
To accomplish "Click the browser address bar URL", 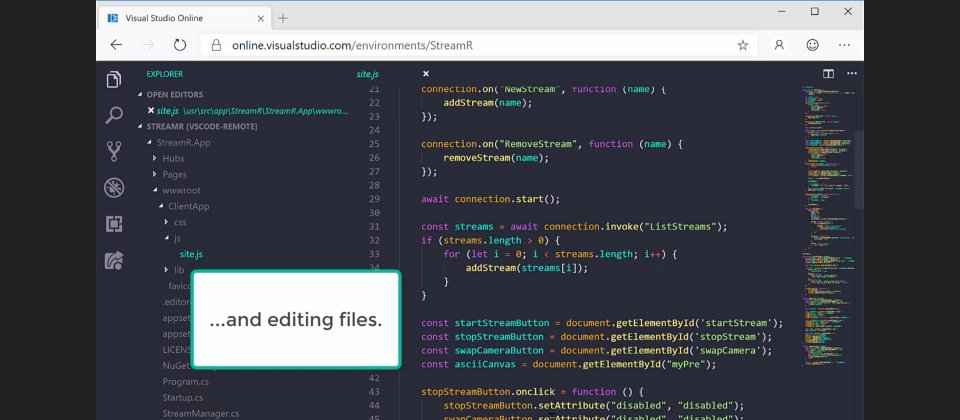I will tap(352, 45).
